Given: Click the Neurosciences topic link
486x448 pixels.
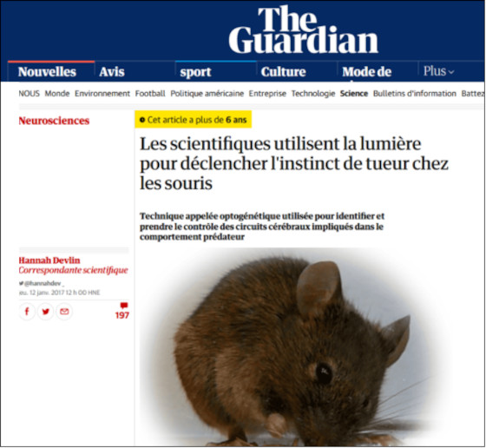Looking at the screenshot, I should click(x=54, y=121).
